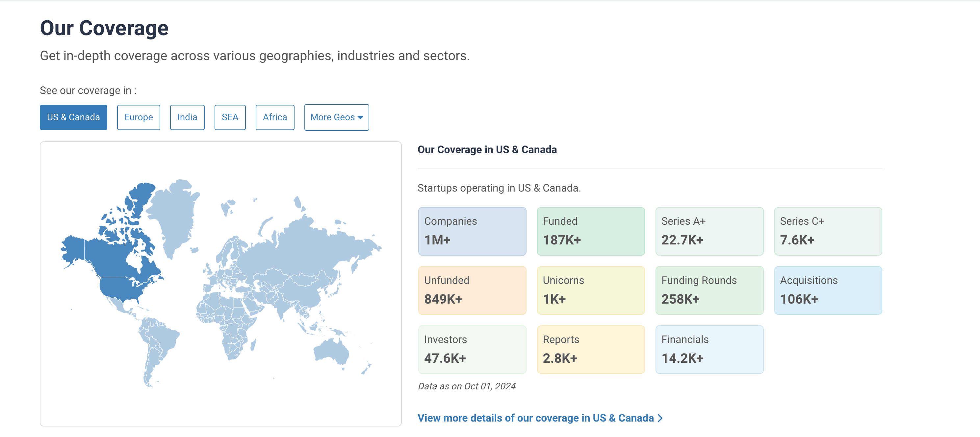Click the Companies 1M+ stat card
Screen dimensions: 980x437
click(x=472, y=231)
